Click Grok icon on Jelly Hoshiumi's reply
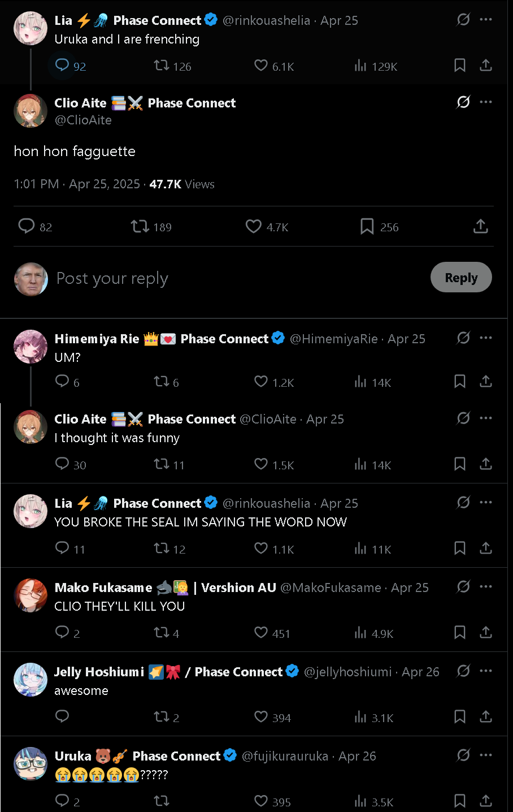The image size is (513, 812). click(x=463, y=671)
